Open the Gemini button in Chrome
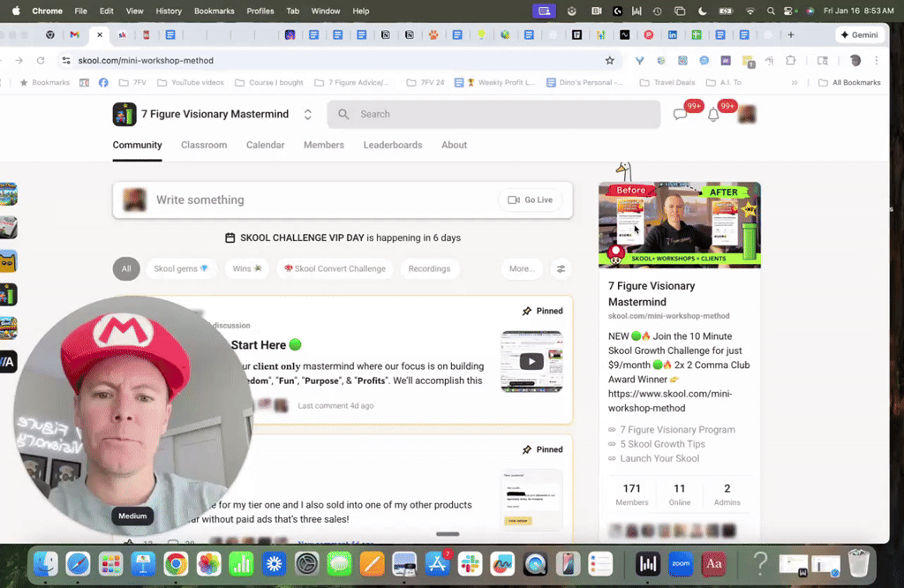 [x=860, y=34]
